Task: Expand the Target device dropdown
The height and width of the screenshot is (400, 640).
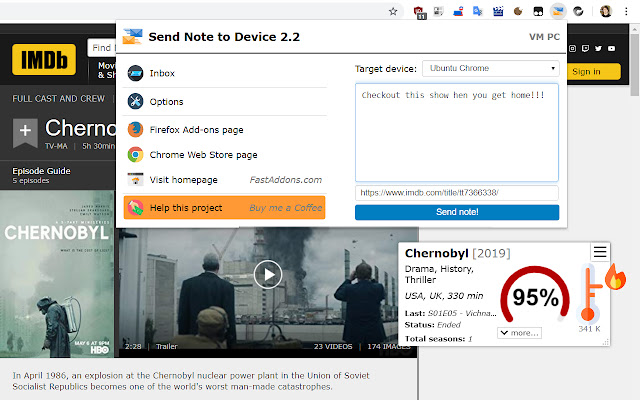Action: [x=490, y=69]
